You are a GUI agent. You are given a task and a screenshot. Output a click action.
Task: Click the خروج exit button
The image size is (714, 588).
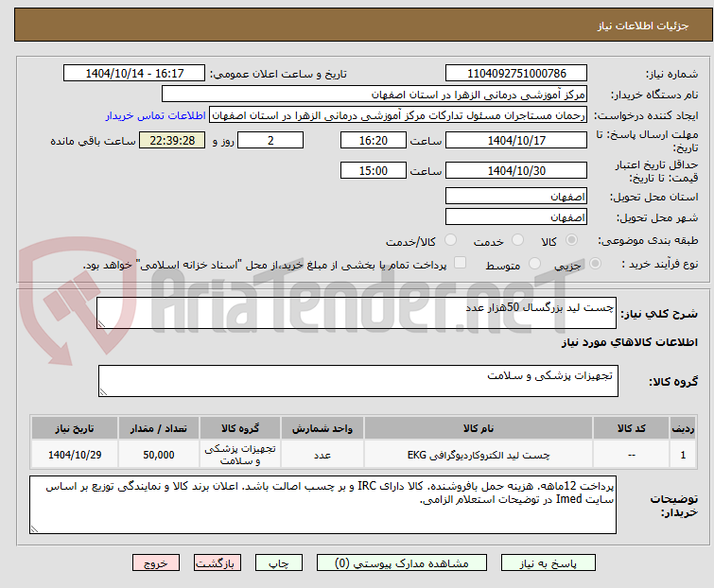[x=156, y=563]
